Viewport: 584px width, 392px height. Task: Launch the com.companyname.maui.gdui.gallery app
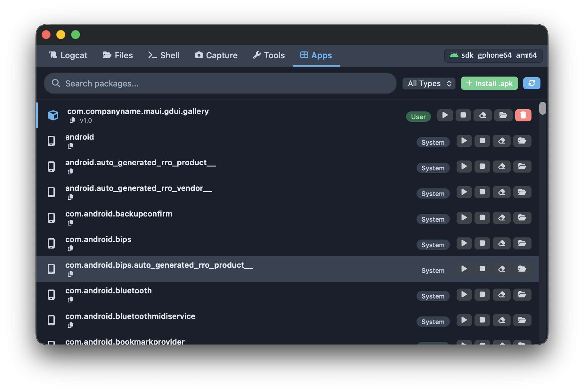pos(445,115)
